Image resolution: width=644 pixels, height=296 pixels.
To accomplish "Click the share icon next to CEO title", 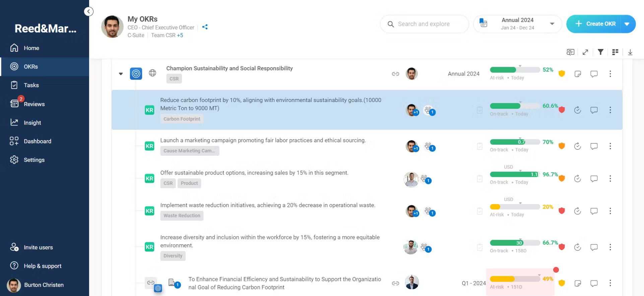I will (205, 27).
